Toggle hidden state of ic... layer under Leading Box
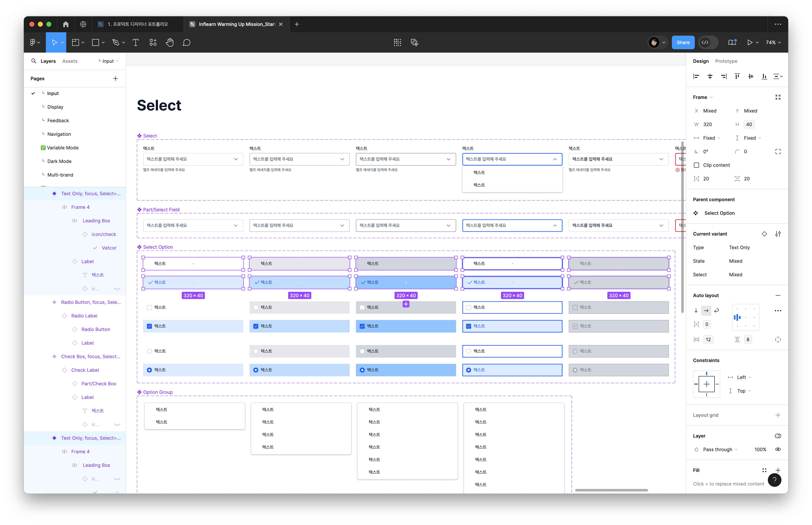Viewport: 812px width, 525px height. 117,479
